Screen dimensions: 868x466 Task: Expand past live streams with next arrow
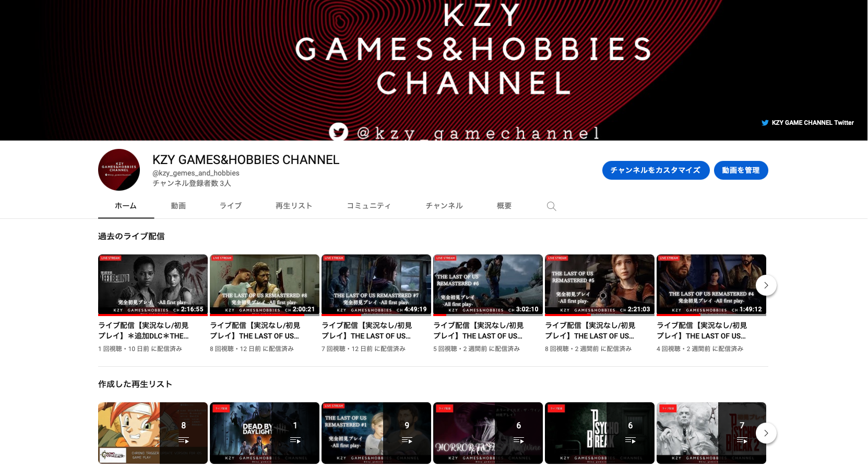766,285
